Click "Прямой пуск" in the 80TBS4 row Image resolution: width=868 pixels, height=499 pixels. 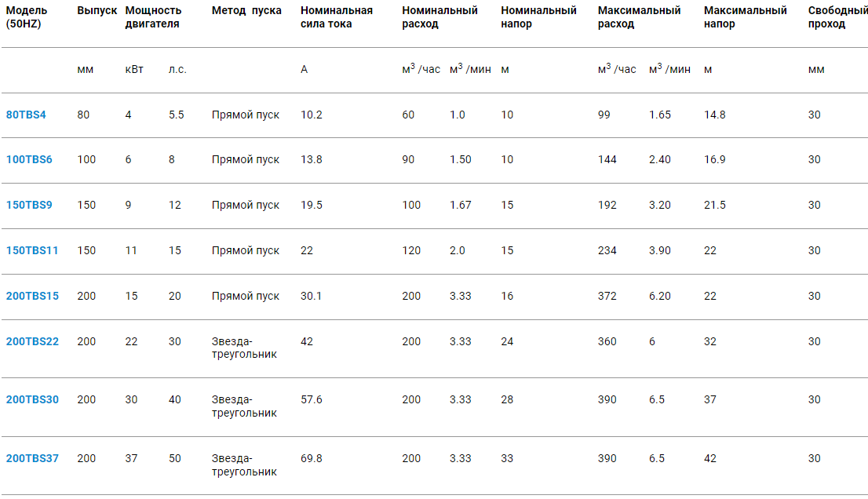click(x=246, y=115)
